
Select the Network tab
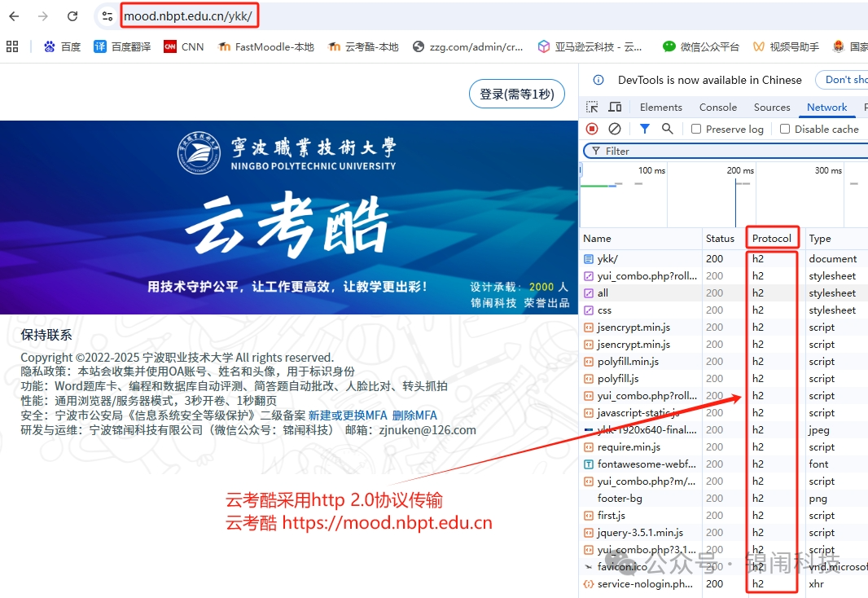point(826,107)
